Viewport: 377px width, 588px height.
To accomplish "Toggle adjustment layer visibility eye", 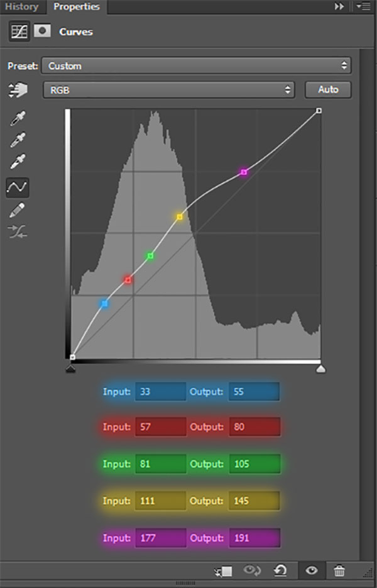I will (311, 571).
